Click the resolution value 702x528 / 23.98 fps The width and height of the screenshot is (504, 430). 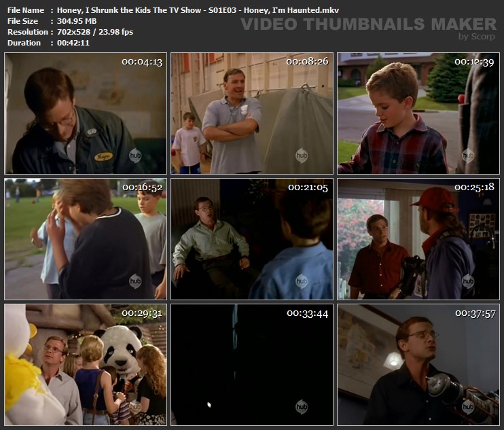tap(95, 32)
